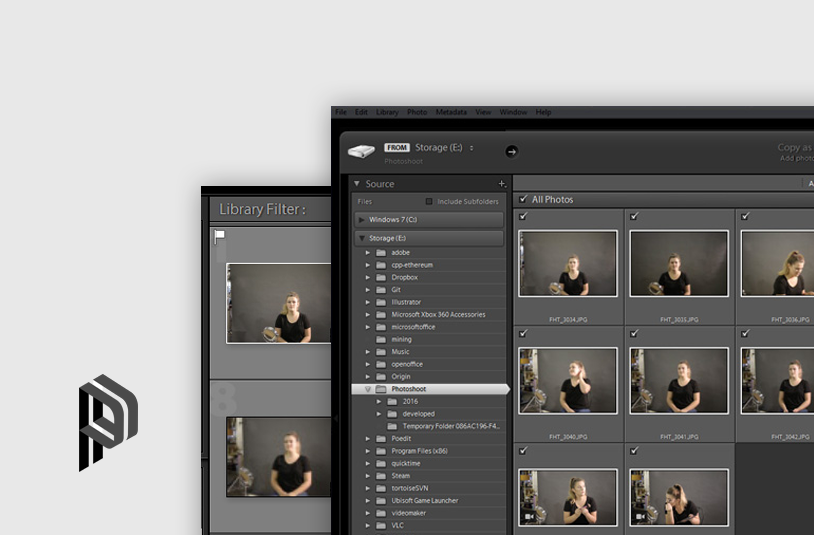Expand the Windows 7 (C:) drive
Screen dimensions: 814x535
362,219
